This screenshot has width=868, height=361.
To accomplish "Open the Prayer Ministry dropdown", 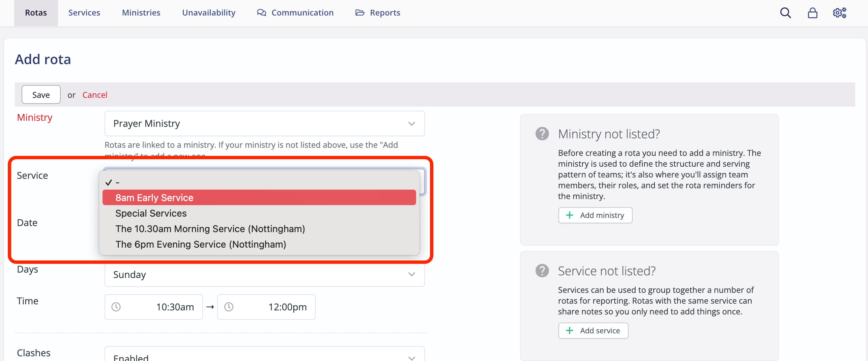I will (264, 123).
